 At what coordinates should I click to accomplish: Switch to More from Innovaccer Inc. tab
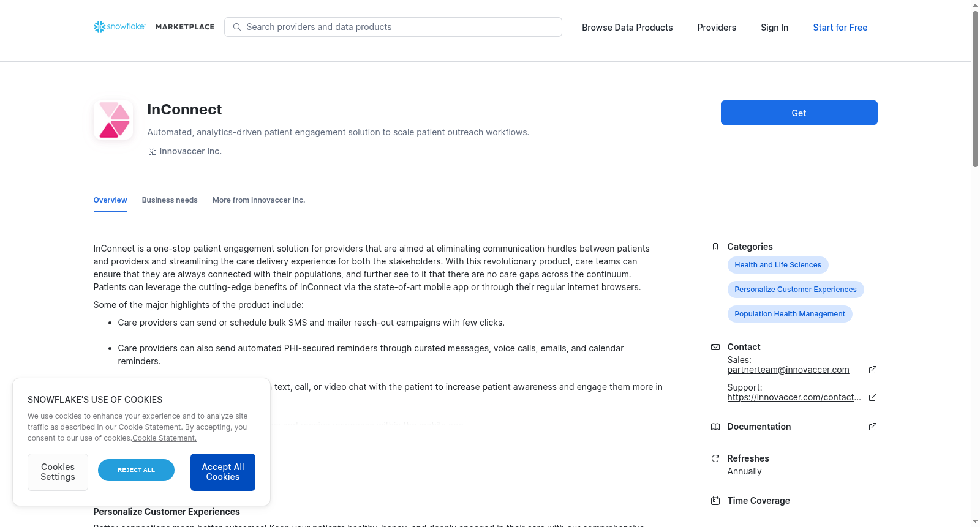tap(258, 200)
